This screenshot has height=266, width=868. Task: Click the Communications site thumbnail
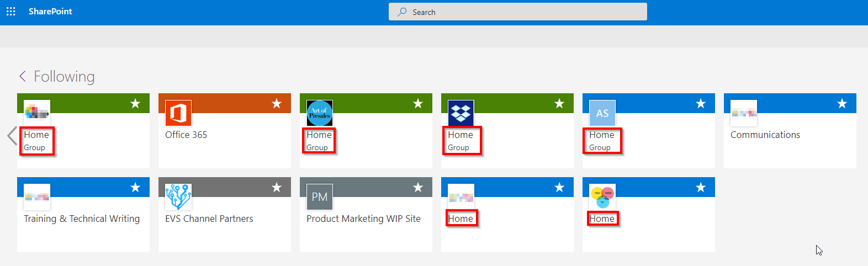(x=744, y=113)
